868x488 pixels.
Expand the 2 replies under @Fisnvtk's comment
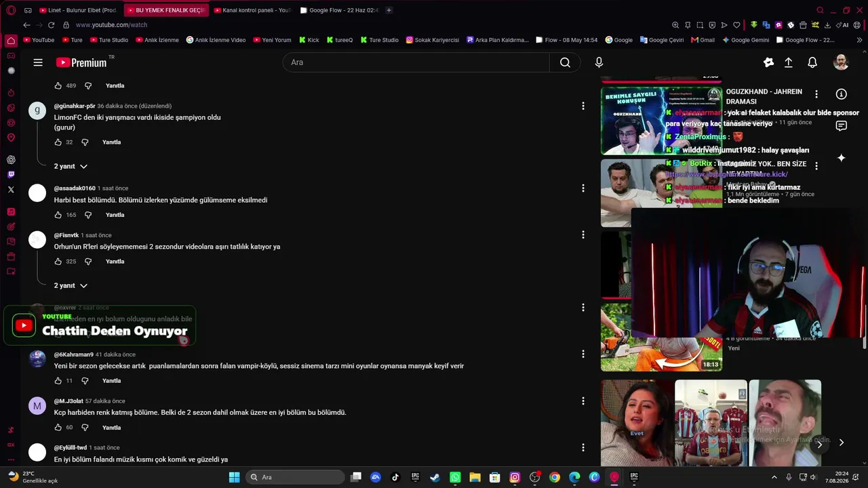coord(71,285)
